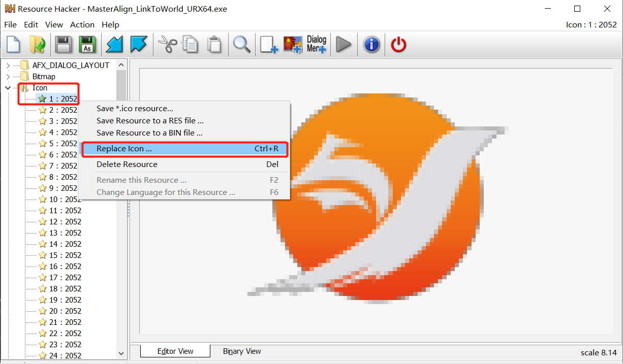Click the Save As floppy icon
Screen dimensions: 623x364
[x=87, y=45]
